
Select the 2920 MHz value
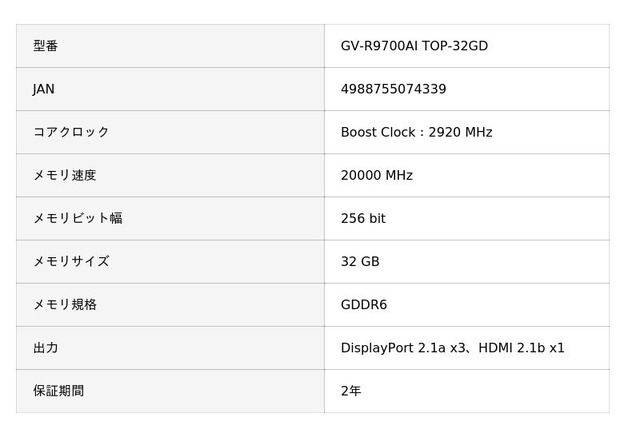tap(460, 132)
